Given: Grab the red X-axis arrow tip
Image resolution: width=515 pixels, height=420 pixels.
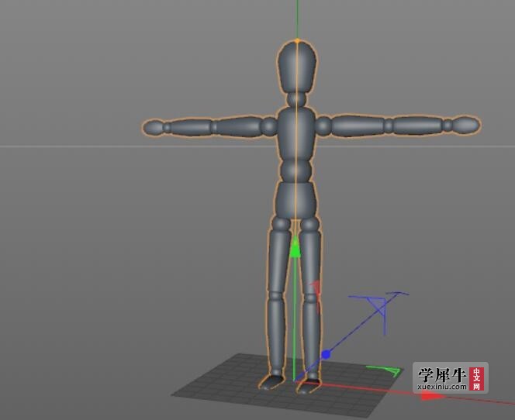Looking at the screenshot, I should tap(433, 396).
